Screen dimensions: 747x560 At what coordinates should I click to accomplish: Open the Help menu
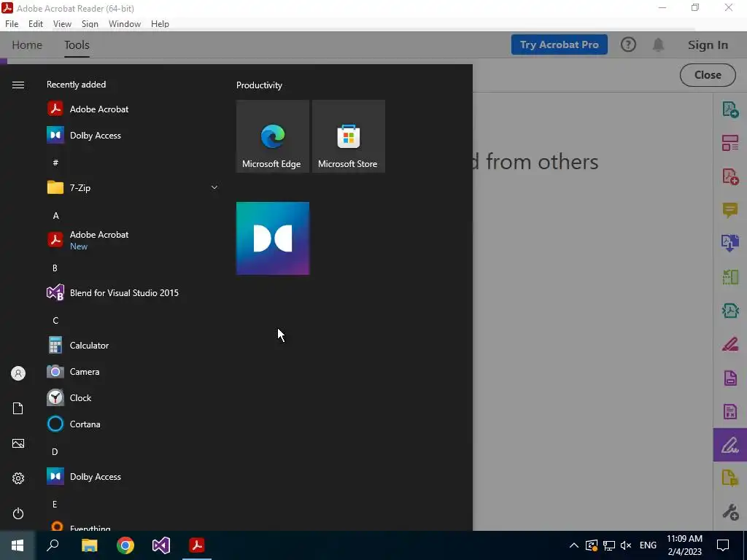[x=160, y=24]
